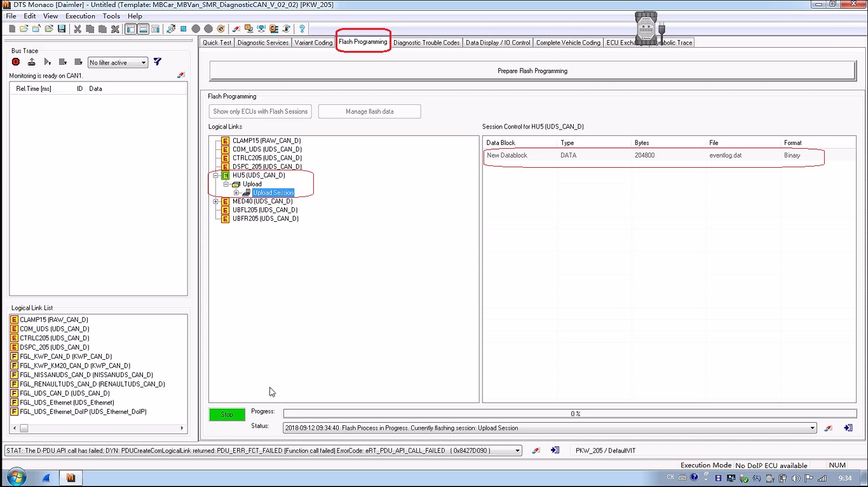Open the Execution menu

coord(80,16)
